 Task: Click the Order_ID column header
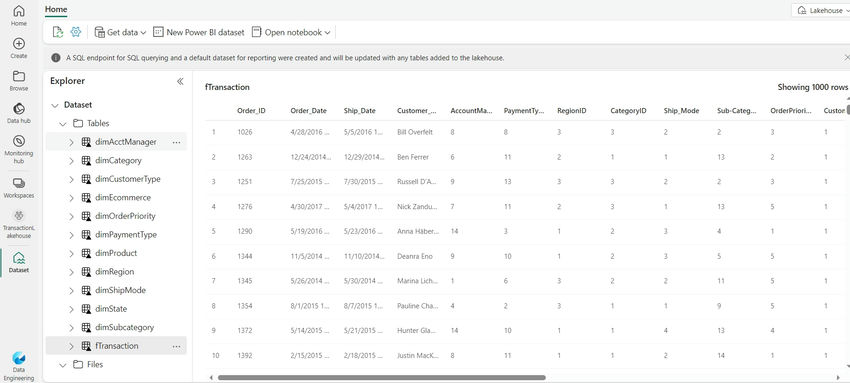tap(251, 111)
